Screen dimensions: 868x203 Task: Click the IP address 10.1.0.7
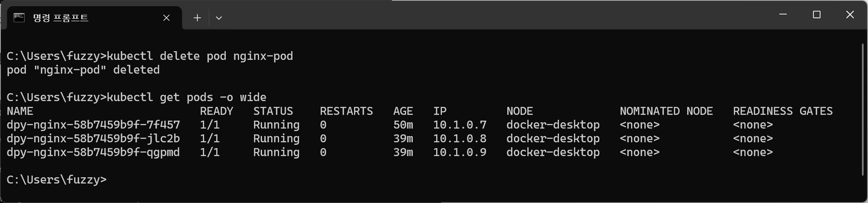click(x=460, y=125)
